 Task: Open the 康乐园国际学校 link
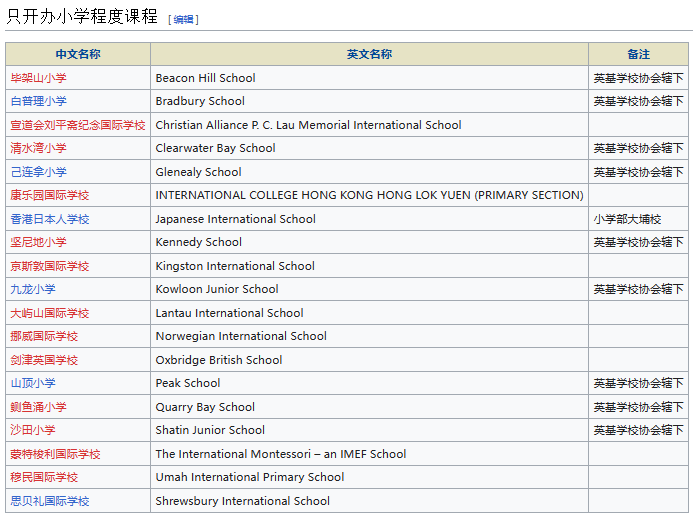pos(50,195)
